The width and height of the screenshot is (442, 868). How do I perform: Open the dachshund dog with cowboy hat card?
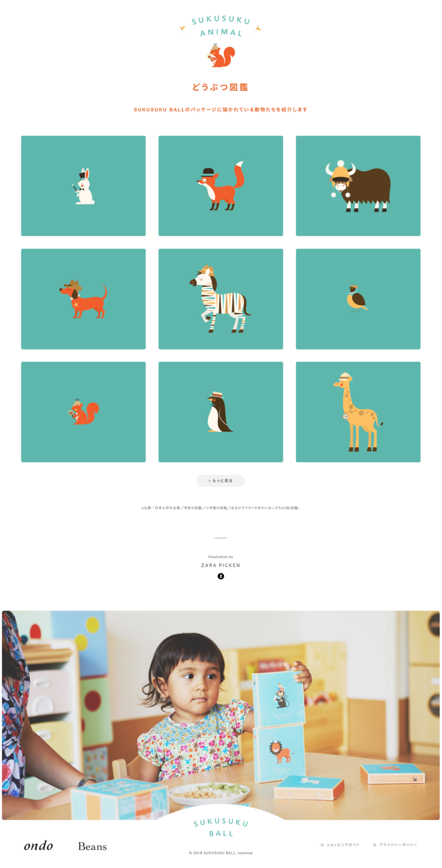(x=83, y=299)
